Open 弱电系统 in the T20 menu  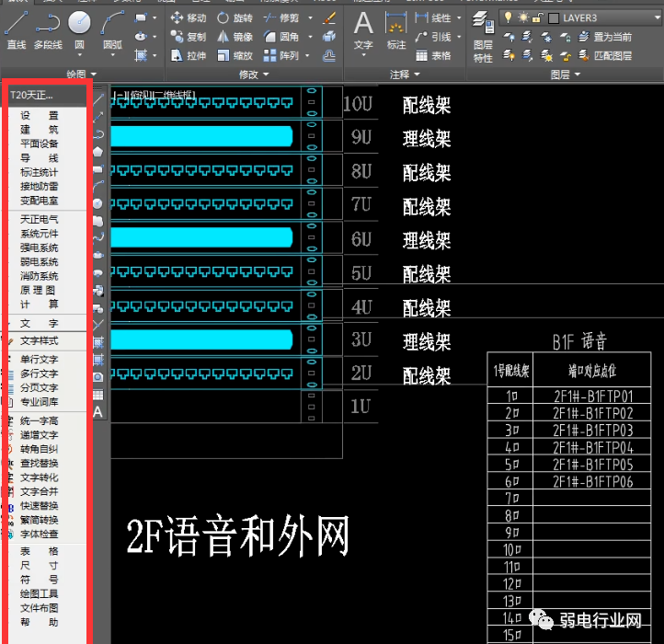click(x=40, y=262)
